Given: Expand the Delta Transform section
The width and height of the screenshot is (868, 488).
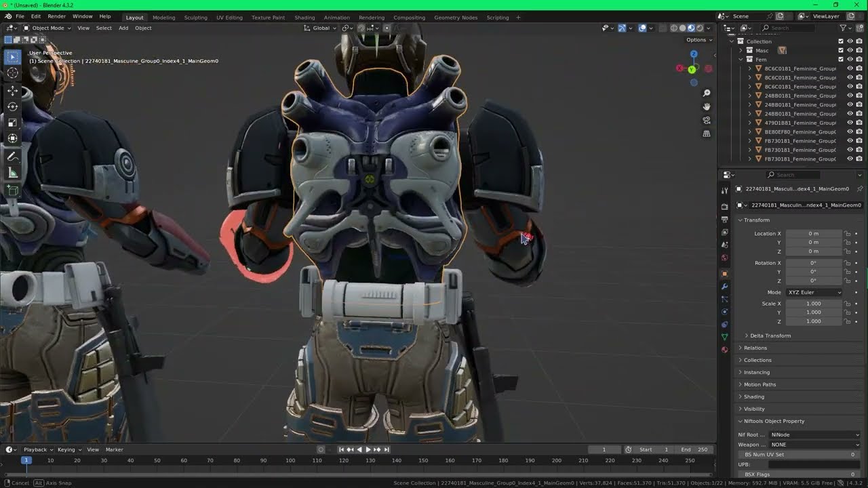Looking at the screenshot, I should point(770,335).
